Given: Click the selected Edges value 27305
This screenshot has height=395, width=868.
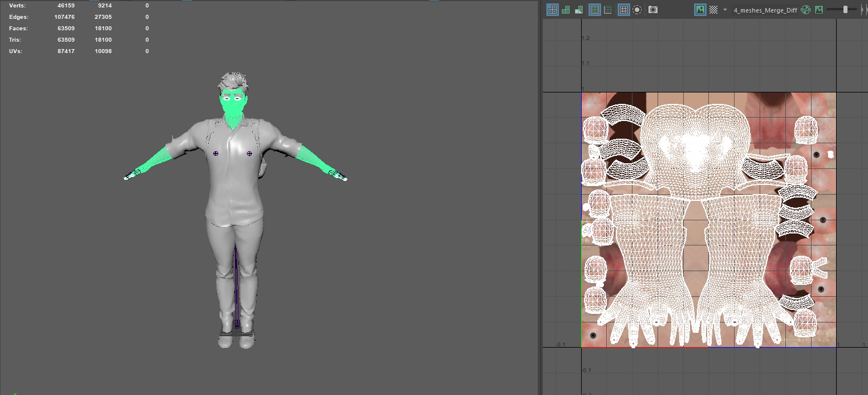Looking at the screenshot, I should [x=103, y=17].
